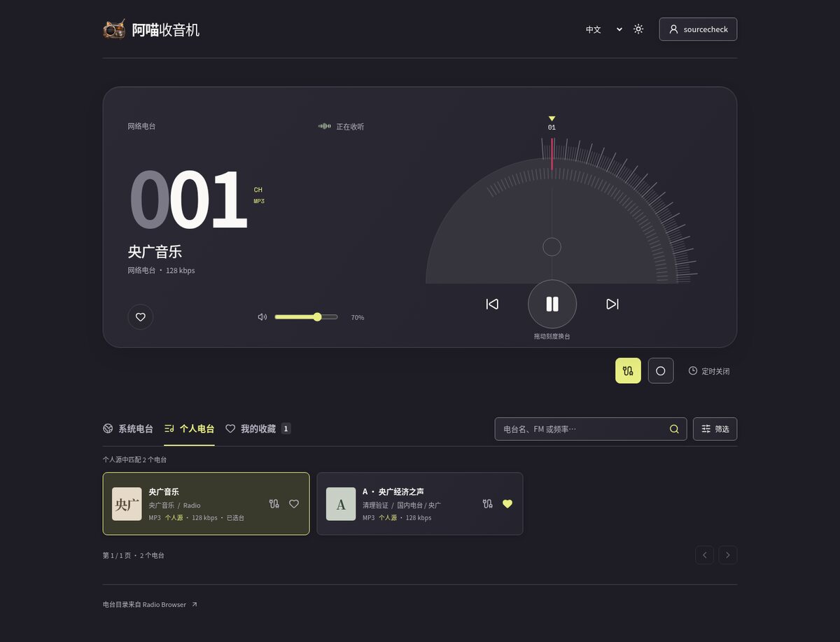Click the 正在收听 now-playing indicator
Screen dimensions: 840x642
pyautogui.click(x=342, y=127)
